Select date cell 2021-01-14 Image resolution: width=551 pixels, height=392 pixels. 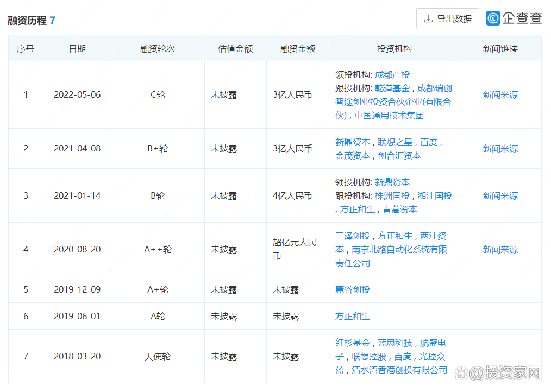pos(77,195)
